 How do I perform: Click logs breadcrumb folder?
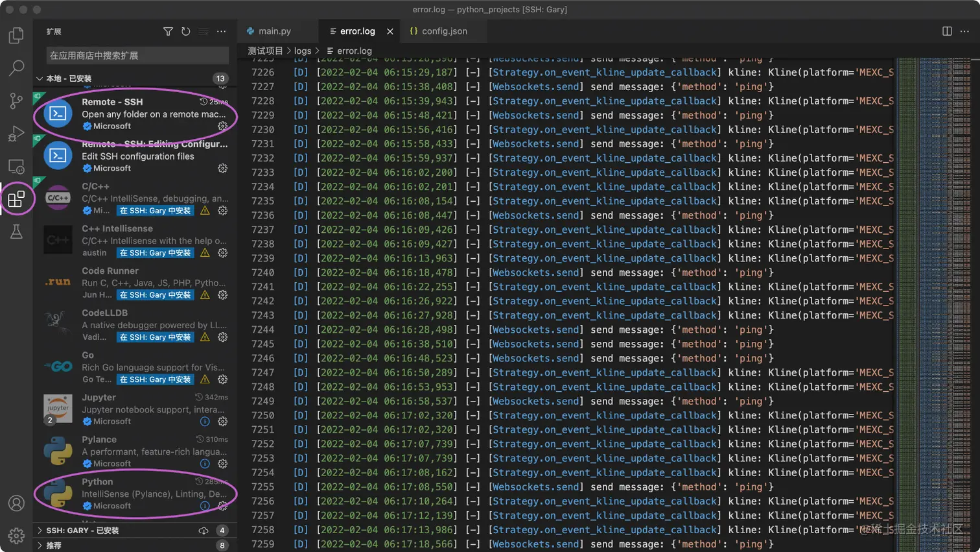click(x=303, y=51)
